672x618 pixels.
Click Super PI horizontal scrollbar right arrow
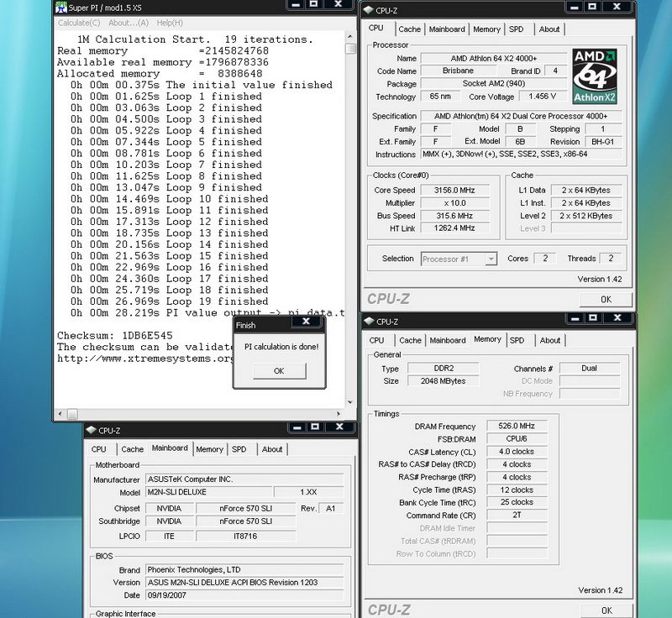tap(339, 414)
